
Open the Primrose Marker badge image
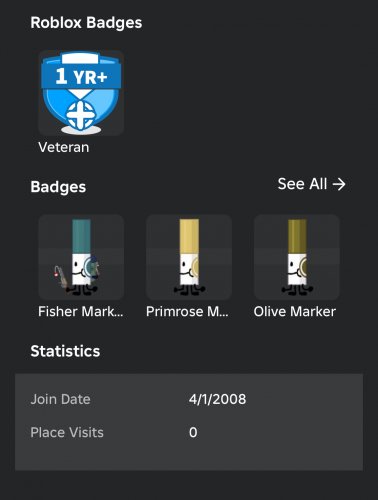(189, 257)
